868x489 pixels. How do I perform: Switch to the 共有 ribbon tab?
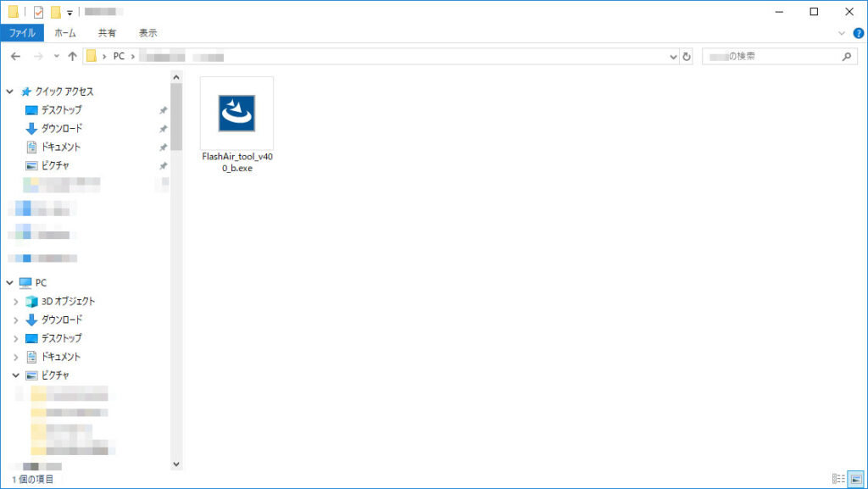pos(107,33)
